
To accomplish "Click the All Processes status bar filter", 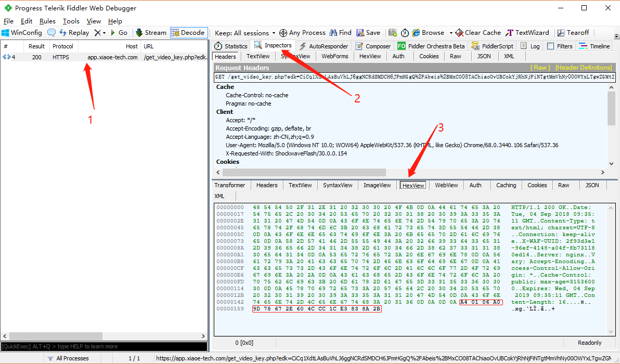I will coord(69,358).
